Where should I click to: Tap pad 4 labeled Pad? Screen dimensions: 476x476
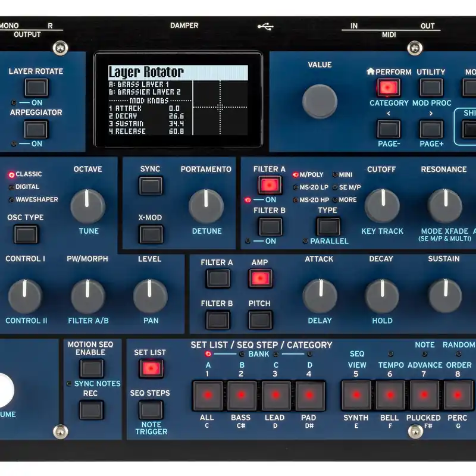[310, 395]
